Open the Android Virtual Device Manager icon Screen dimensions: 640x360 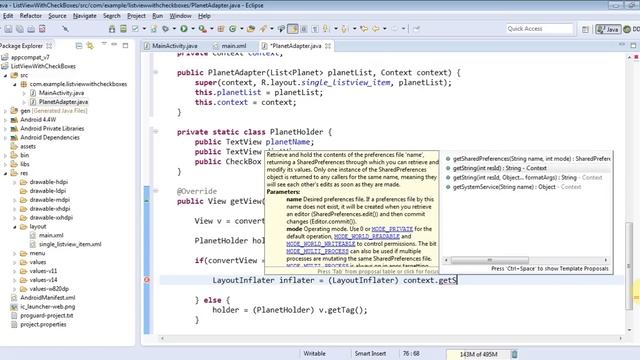click(x=123, y=29)
